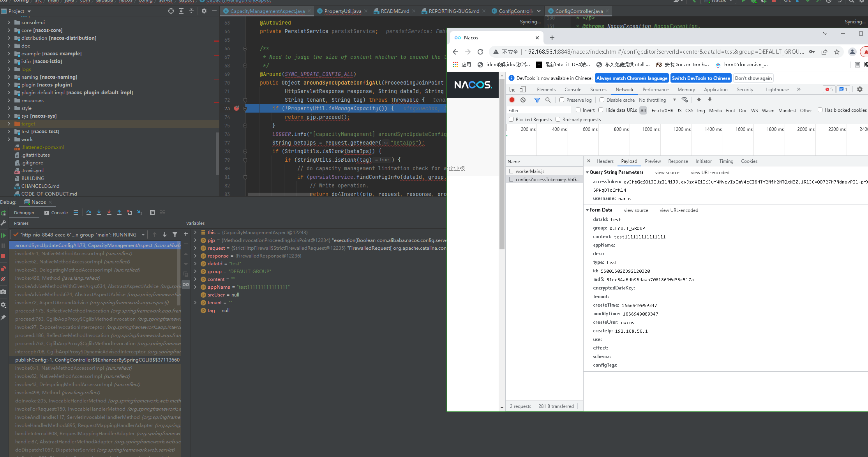868x457 pixels.
Task: Check 3rd-party requests checkbox
Action: (x=558, y=120)
